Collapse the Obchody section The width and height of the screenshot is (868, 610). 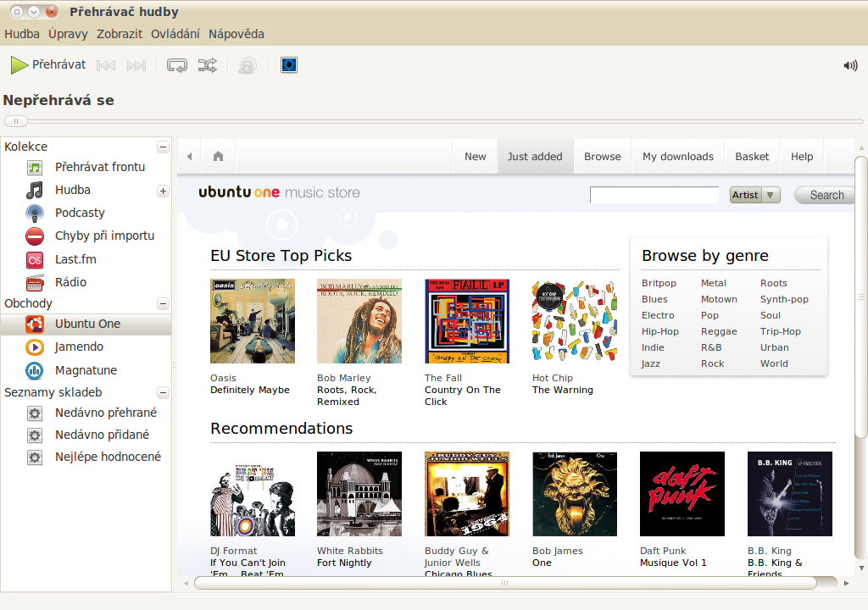[163, 303]
